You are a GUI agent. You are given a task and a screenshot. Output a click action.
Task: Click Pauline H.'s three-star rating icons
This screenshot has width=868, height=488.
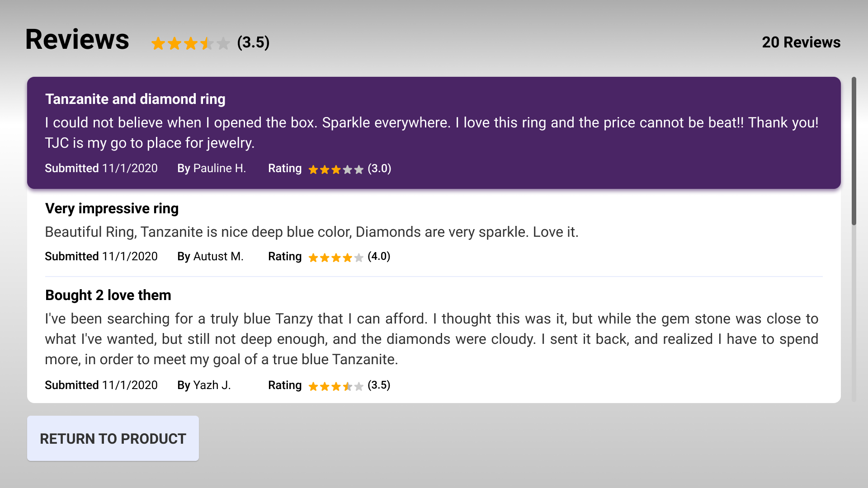(335, 169)
